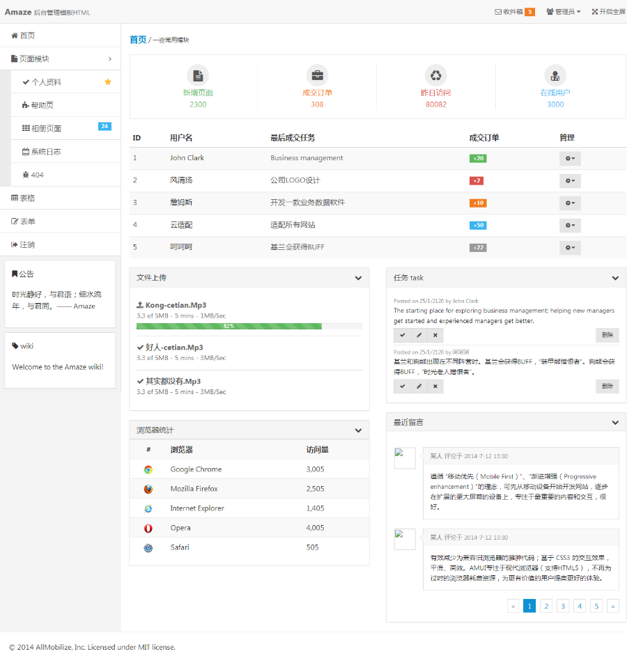Click the previous page « arrow

513,606
